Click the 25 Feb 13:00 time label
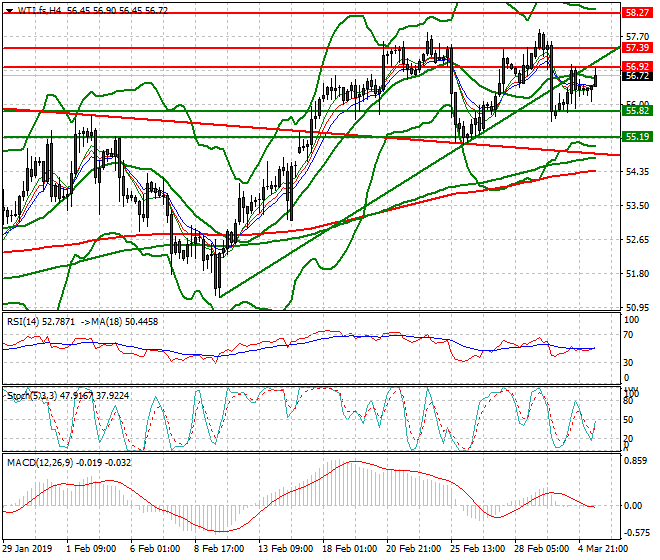Viewport: 660px width, 560px height. click(x=478, y=549)
